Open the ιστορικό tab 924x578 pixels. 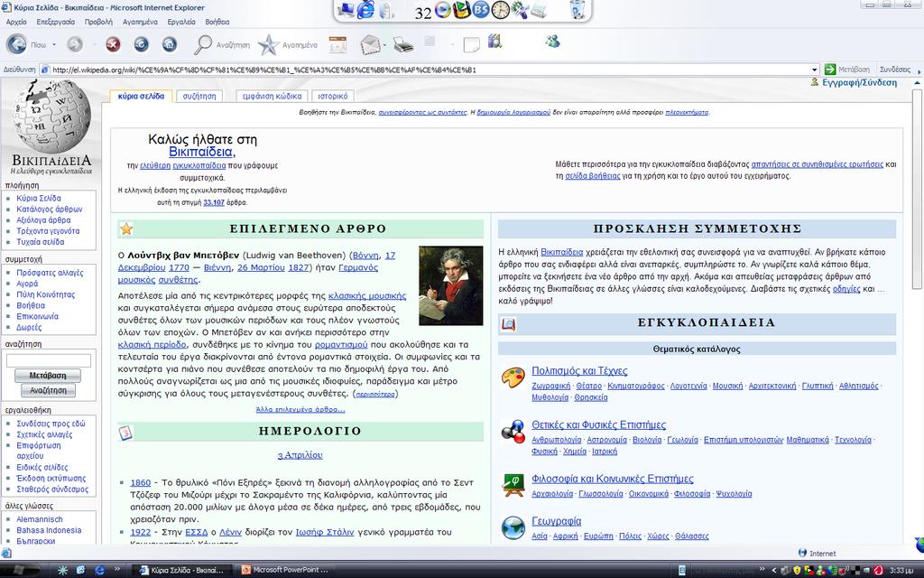click(333, 96)
